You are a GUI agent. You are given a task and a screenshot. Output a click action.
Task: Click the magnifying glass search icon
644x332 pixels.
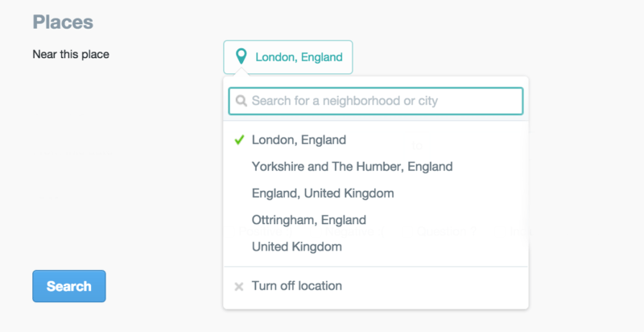pos(242,101)
